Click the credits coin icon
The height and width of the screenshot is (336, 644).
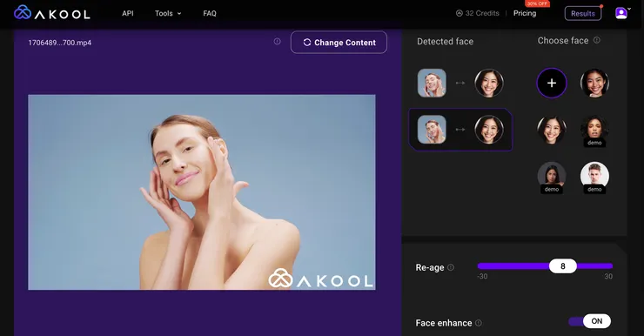(460, 13)
